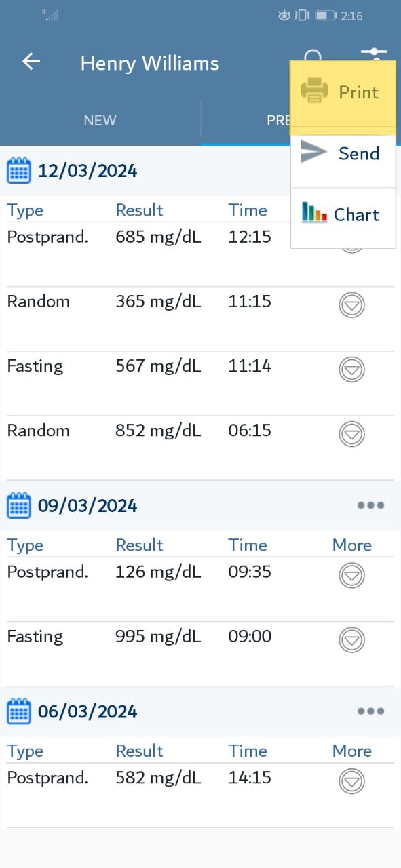Image resolution: width=401 pixels, height=868 pixels.
Task: Expand the 126 mg/dL Postprandial entry
Action: (x=351, y=576)
